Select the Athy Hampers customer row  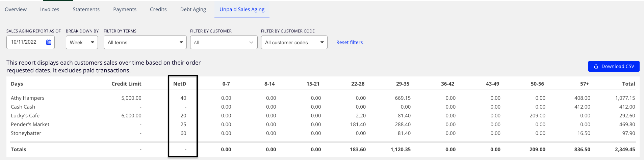(323, 98)
